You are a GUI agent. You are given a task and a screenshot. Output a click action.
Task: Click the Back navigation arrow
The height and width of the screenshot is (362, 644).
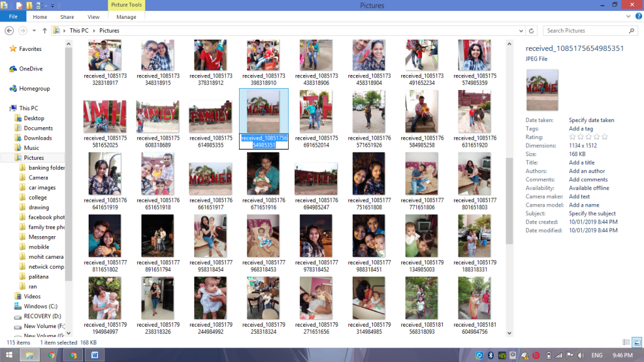(x=10, y=30)
